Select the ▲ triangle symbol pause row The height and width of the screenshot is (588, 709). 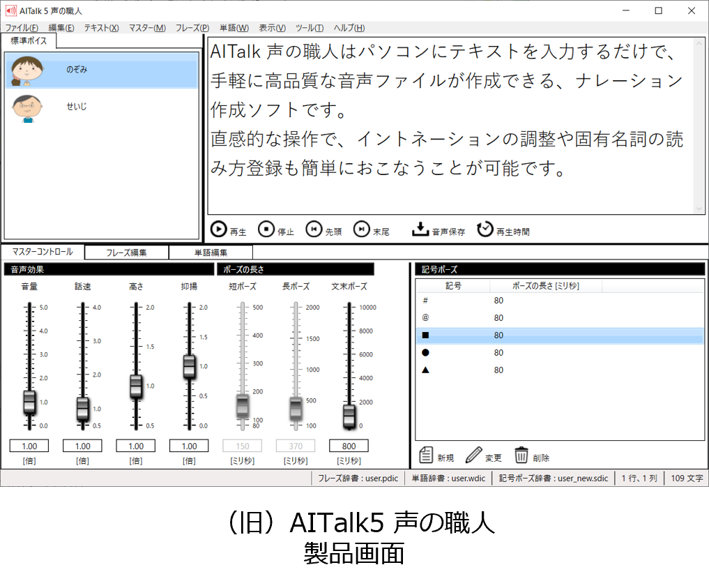(560, 370)
